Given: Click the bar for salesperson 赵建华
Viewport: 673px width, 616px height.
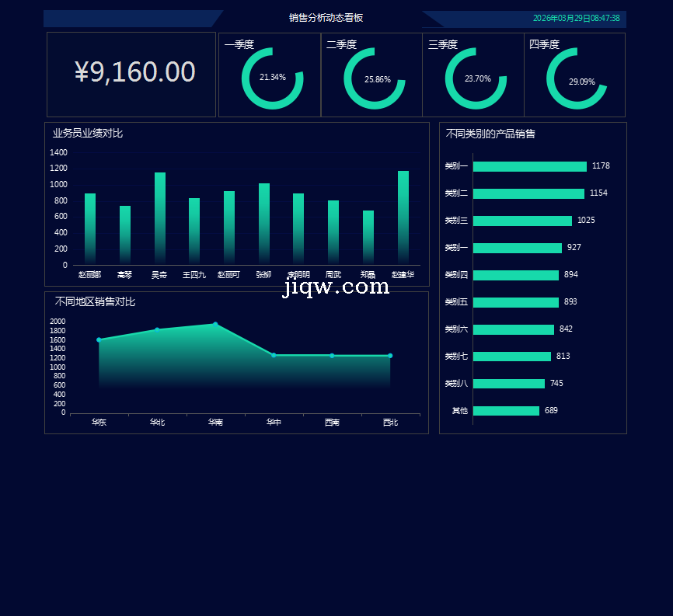Looking at the screenshot, I should pyautogui.click(x=403, y=218).
